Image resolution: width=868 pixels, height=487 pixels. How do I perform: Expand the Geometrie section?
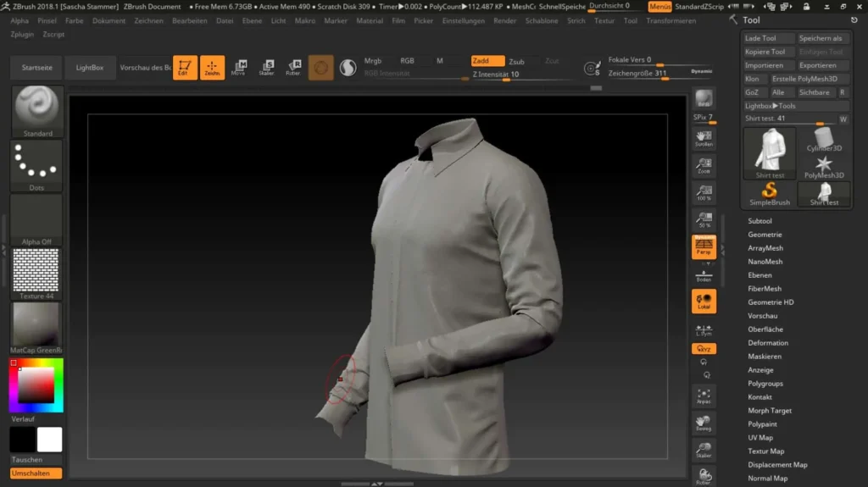click(x=765, y=235)
